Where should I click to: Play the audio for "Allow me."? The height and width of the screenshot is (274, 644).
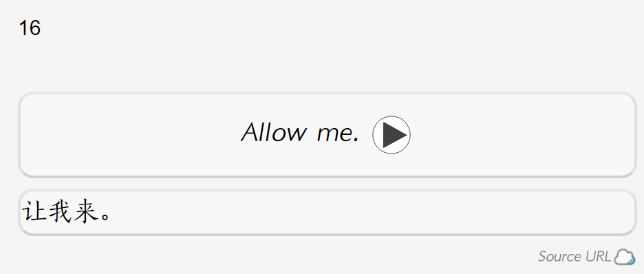pyautogui.click(x=391, y=135)
